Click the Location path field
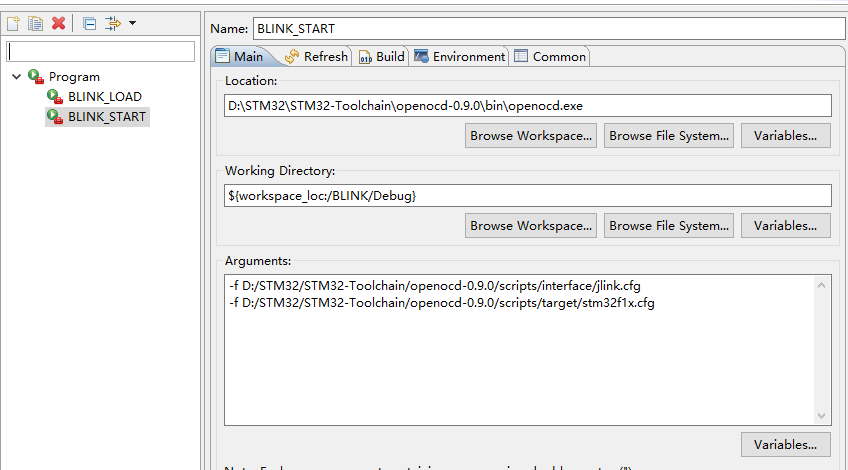Viewport: 848px width, 470px height. pyautogui.click(x=528, y=105)
